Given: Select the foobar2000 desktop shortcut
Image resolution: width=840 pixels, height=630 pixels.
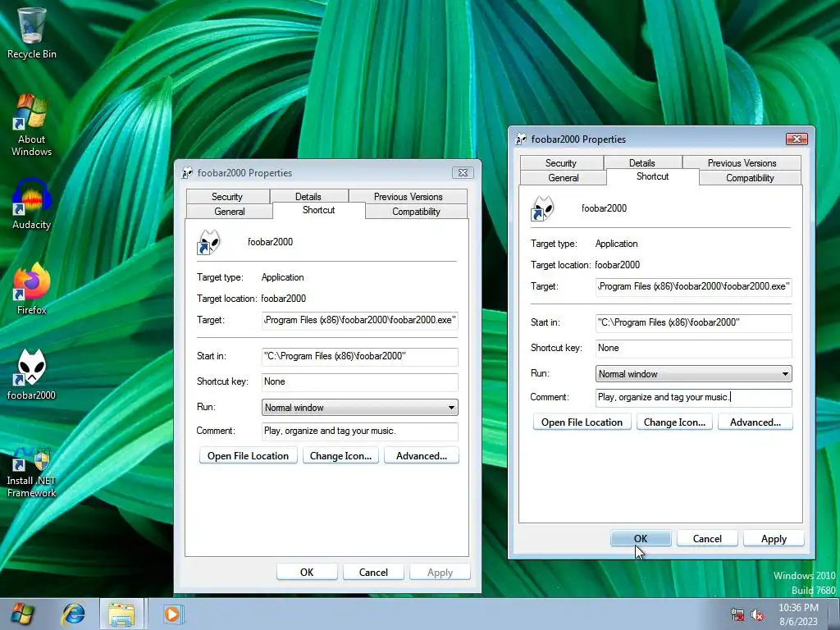Looking at the screenshot, I should [32, 374].
